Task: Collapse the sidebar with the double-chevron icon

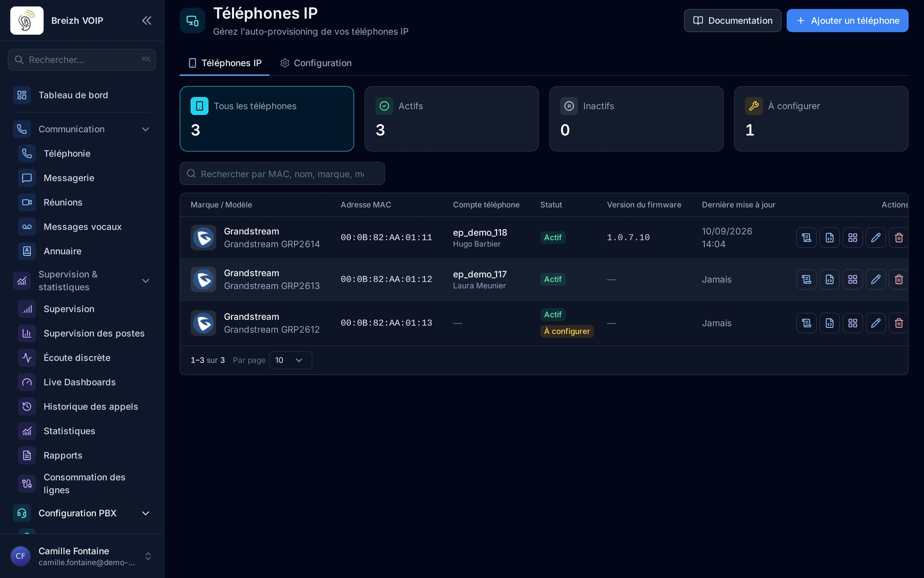Action: coord(147,21)
